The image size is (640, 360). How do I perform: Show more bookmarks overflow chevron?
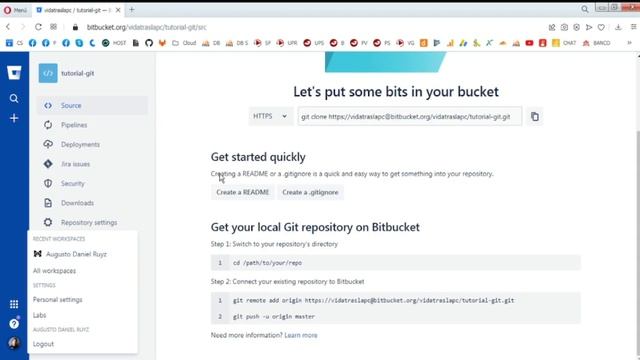tap(629, 43)
